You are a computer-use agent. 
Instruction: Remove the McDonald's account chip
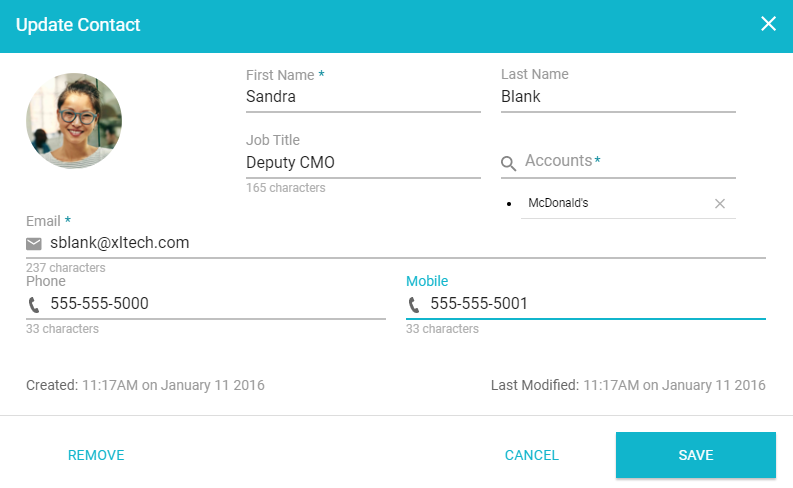(x=719, y=204)
